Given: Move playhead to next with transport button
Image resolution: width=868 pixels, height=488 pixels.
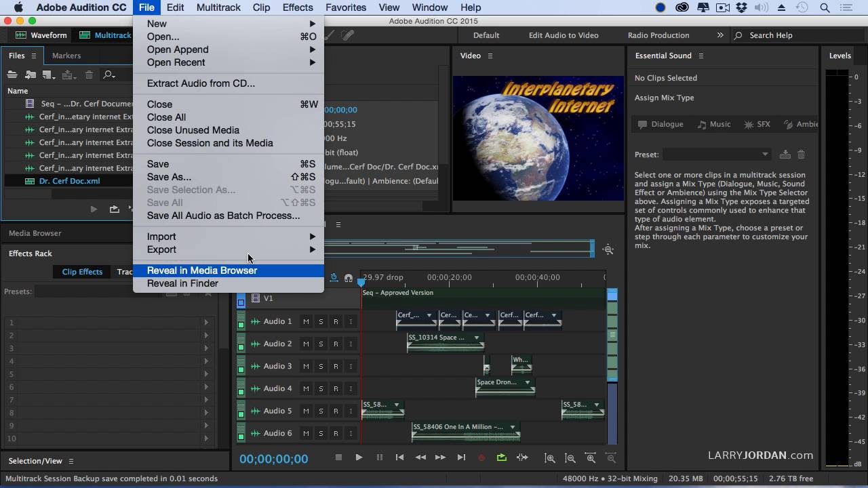Looking at the screenshot, I should (x=461, y=457).
